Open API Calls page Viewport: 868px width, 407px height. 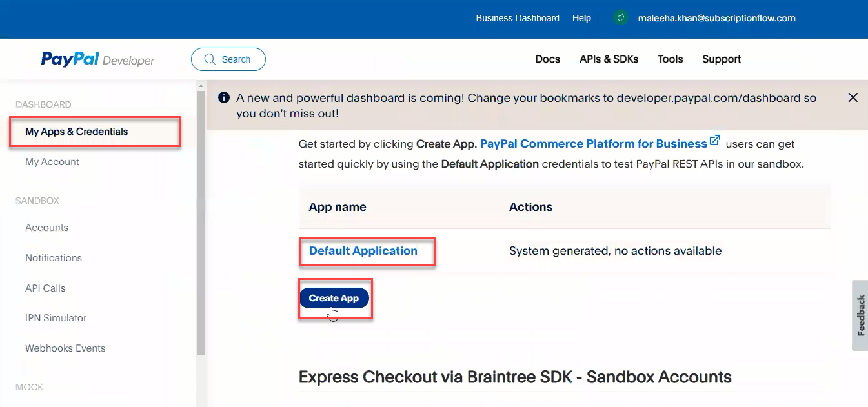(x=45, y=288)
